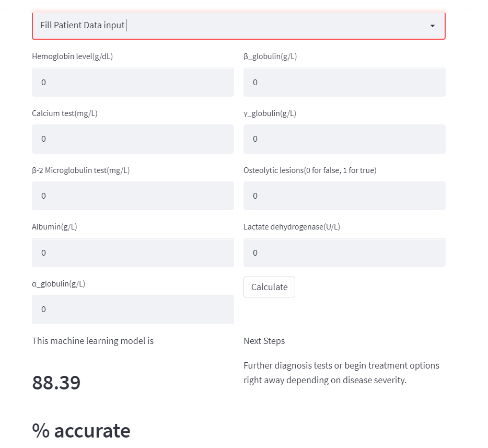Click the Hemoglobin level(g/dL) label
The width and height of the screenshot is (488, 448).
click(x=72, y=56)
